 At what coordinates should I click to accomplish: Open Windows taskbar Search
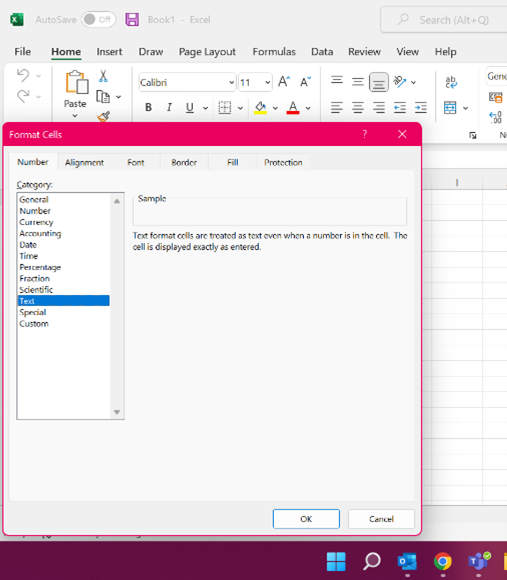tap(371, 561)
